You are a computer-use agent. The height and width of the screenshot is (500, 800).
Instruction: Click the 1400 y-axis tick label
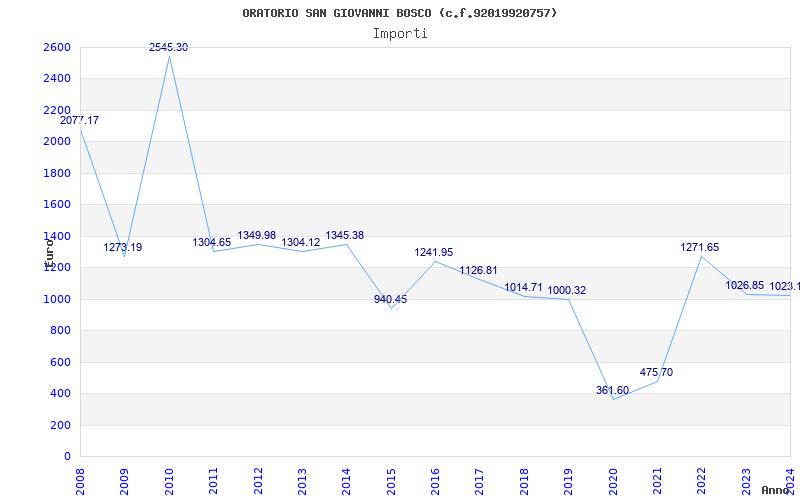coord(57,236)
